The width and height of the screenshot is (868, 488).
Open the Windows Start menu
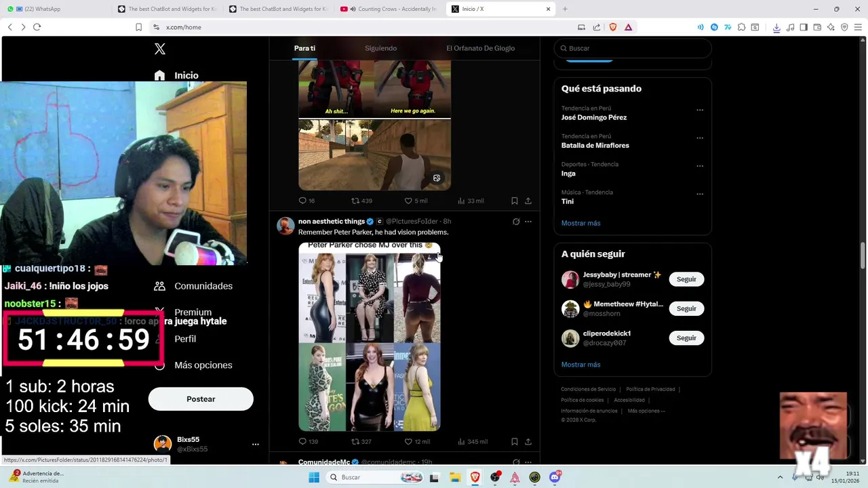[x=313, y=477]
